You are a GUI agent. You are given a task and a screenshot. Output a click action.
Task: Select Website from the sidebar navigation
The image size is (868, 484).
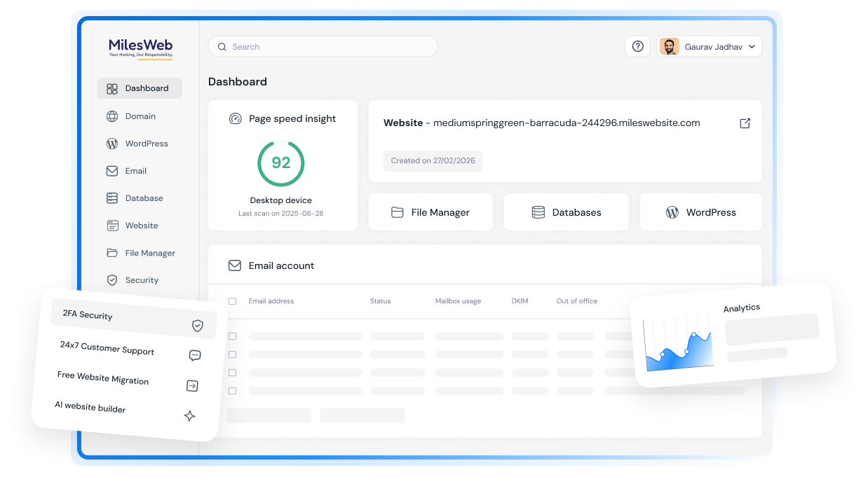(140, 226)
